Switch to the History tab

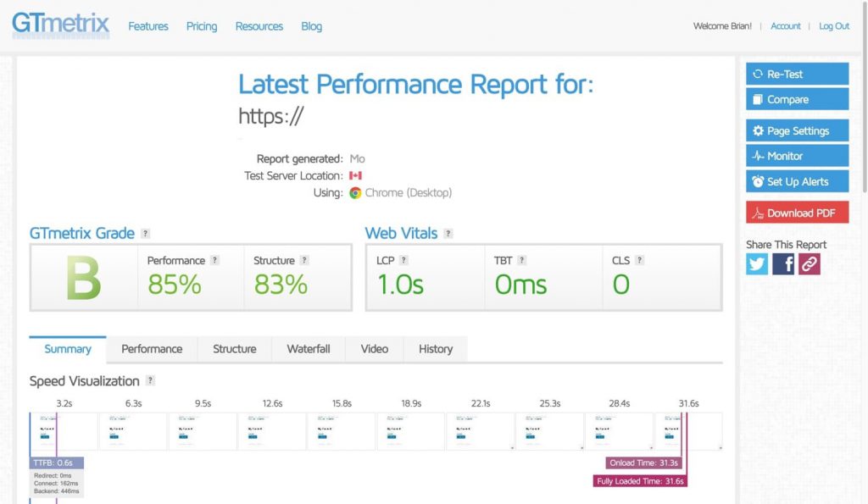(436, 349)
